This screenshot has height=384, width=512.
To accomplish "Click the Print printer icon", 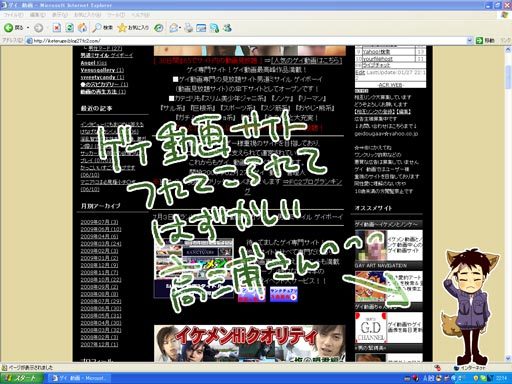I will click(x=189, y=28).
